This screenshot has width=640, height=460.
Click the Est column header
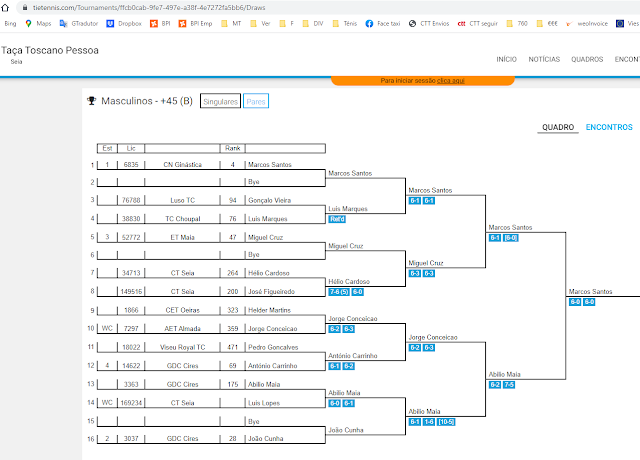[x=107, y=148]
